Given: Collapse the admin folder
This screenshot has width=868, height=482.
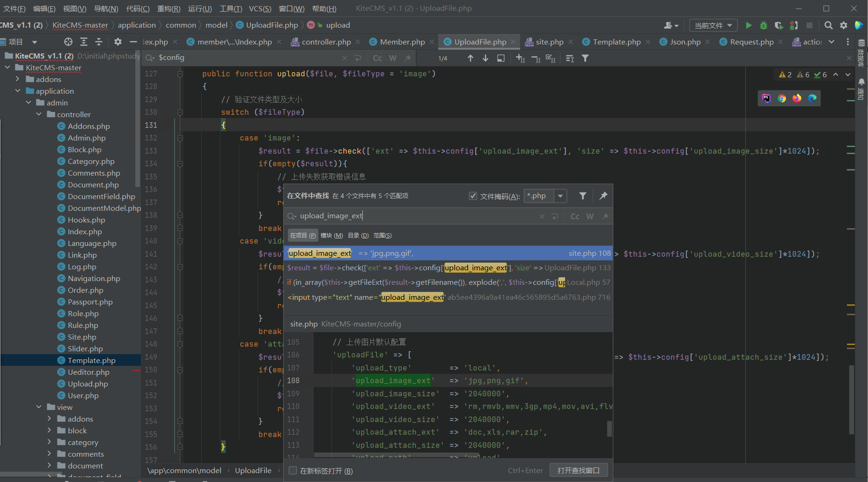Looking at the screenshot, I should 29,103.
